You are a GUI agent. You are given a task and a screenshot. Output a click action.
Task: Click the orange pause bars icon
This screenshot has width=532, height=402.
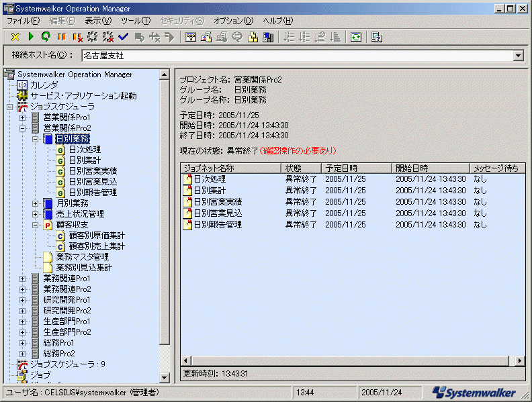(61, 37)
